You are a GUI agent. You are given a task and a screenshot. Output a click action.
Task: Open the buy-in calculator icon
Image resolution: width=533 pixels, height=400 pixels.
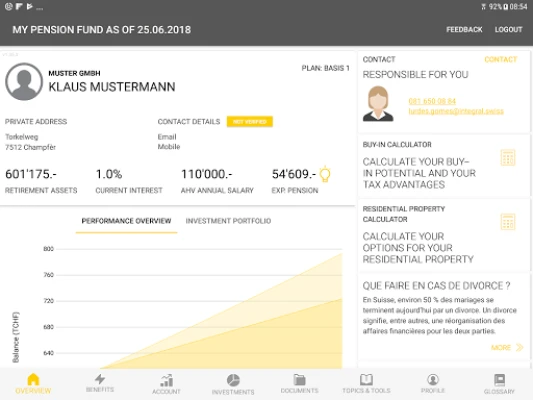508,158
